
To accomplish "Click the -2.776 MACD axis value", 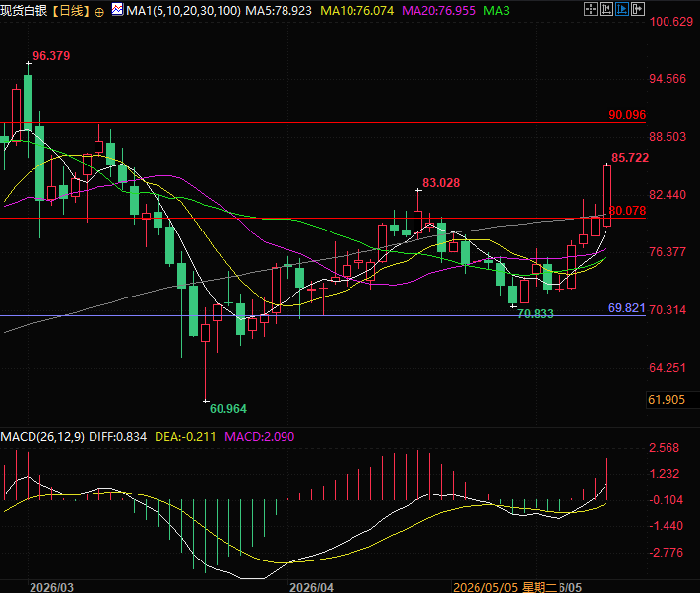I will [666, 553].
